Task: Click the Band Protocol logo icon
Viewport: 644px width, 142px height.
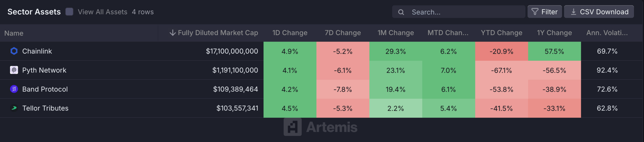Action: tap(14, 89)
